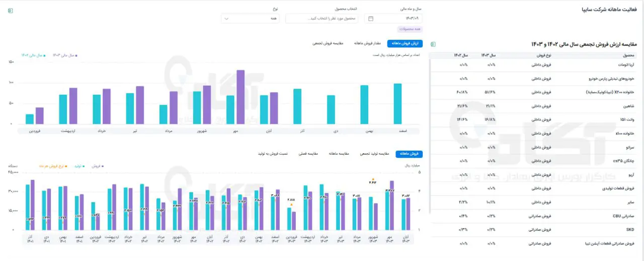Open the مقایسه ماهانه tab

(x=339, y=154)
